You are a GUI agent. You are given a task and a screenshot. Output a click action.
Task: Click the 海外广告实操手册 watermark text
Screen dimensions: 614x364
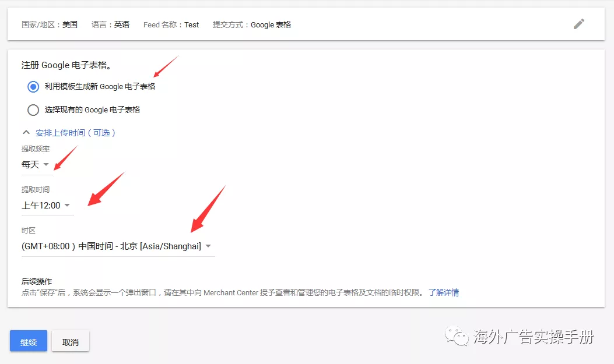[533, 337]
